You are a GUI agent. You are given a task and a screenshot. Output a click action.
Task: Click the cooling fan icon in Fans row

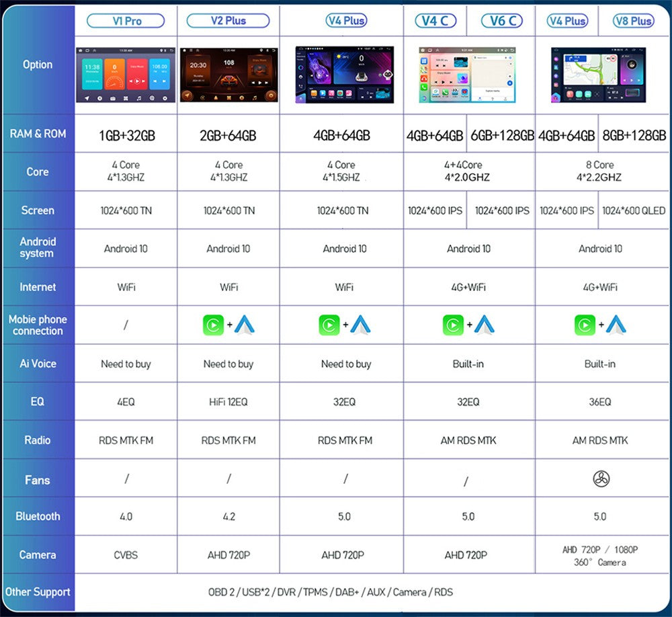(601, 479)
